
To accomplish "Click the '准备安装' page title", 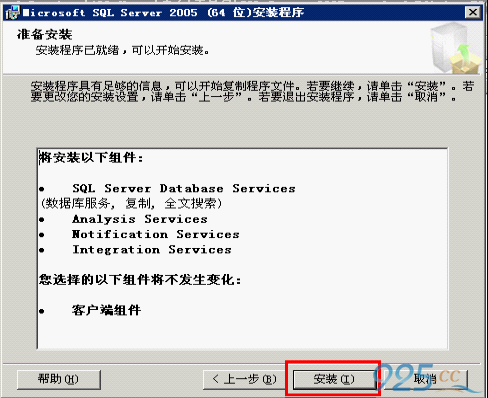I will (x=45, y=34).
